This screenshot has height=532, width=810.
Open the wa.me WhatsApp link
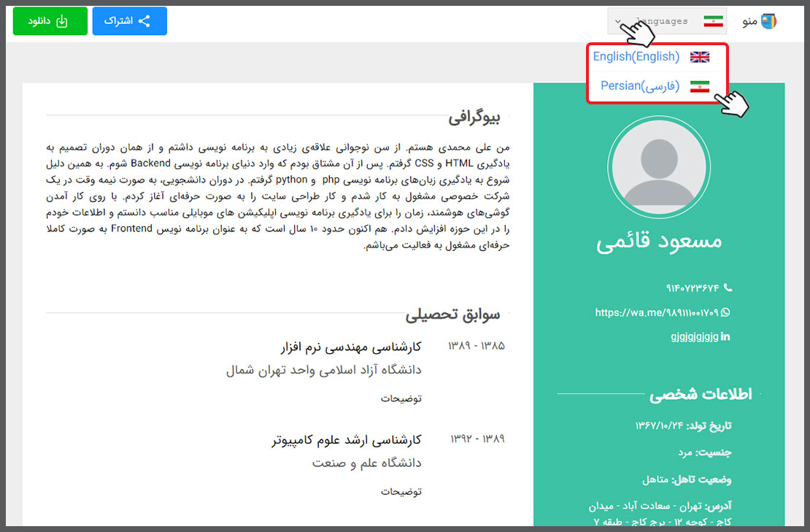(656, 312)
